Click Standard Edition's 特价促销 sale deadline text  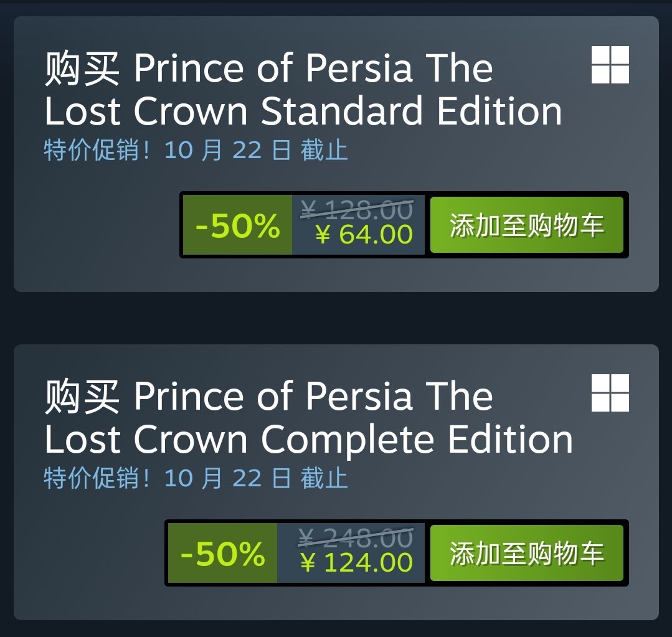point(196,151)
